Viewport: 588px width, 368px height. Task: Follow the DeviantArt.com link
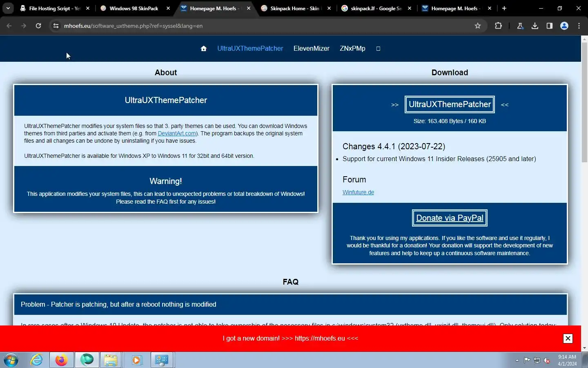click(x=177, y=133)
